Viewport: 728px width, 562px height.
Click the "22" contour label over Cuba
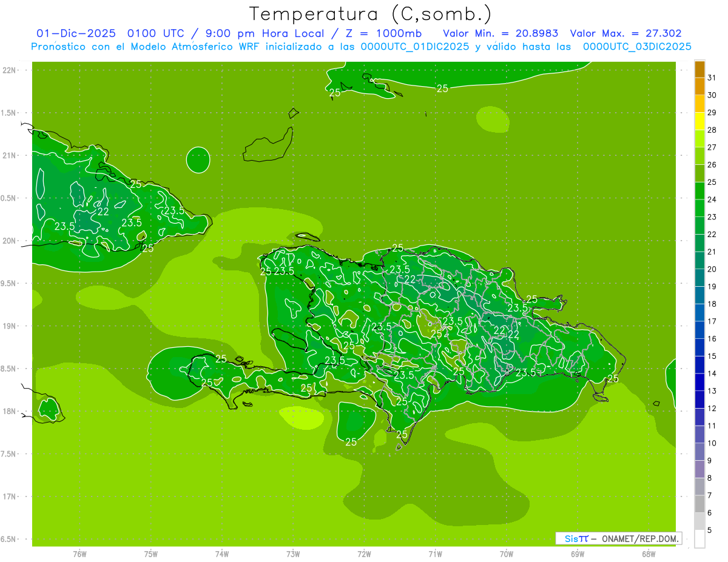point(103,212)
